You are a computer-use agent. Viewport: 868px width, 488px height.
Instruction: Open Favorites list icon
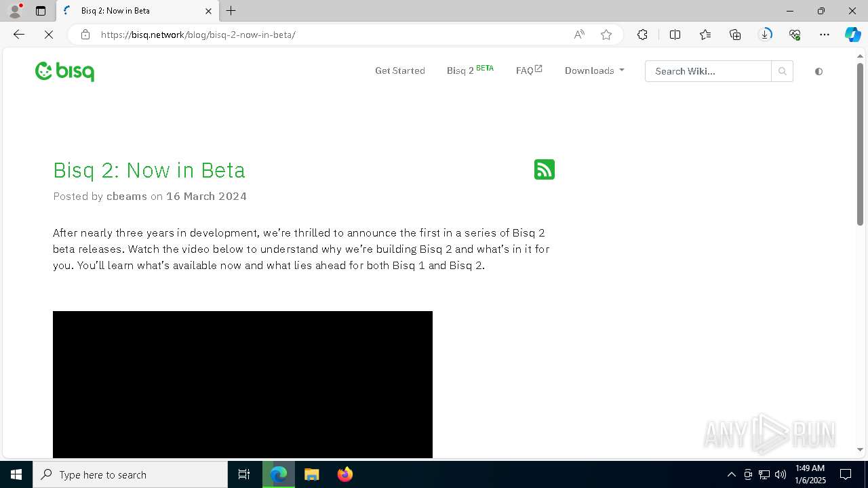[x=705, y=35]
